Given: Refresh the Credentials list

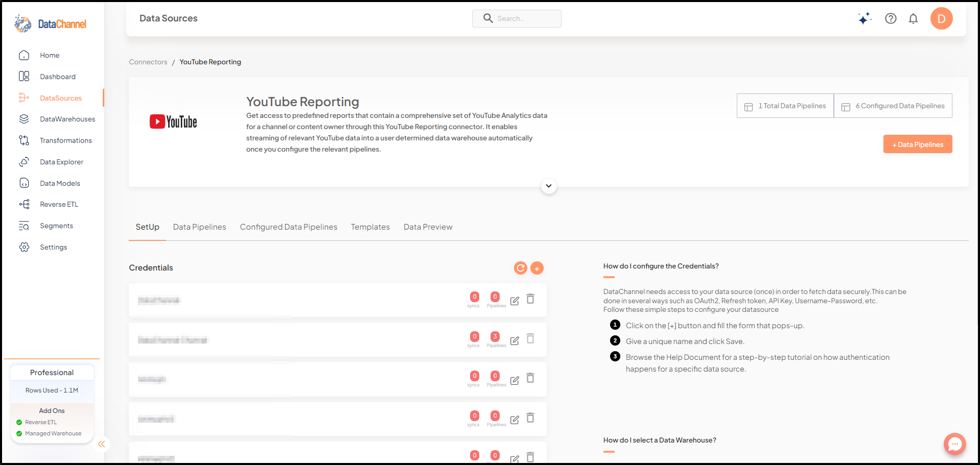Looking at the screenshot, I should point(520,267).
